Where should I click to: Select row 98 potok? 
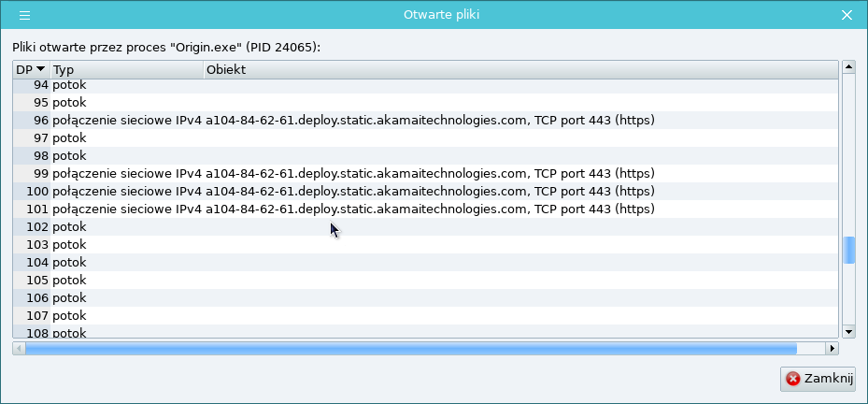click(426, 156)
